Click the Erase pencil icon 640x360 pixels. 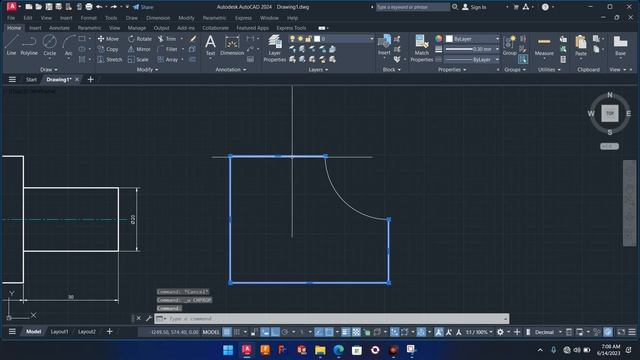(193, 39)
